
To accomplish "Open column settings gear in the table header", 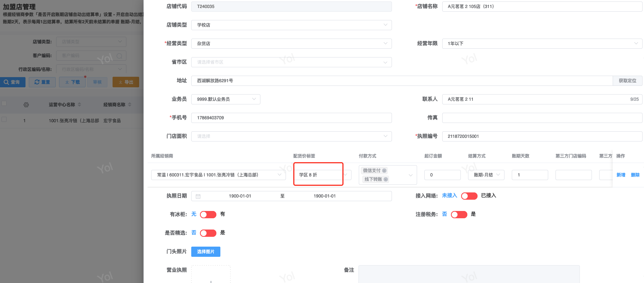I will [x=26, y=105].
